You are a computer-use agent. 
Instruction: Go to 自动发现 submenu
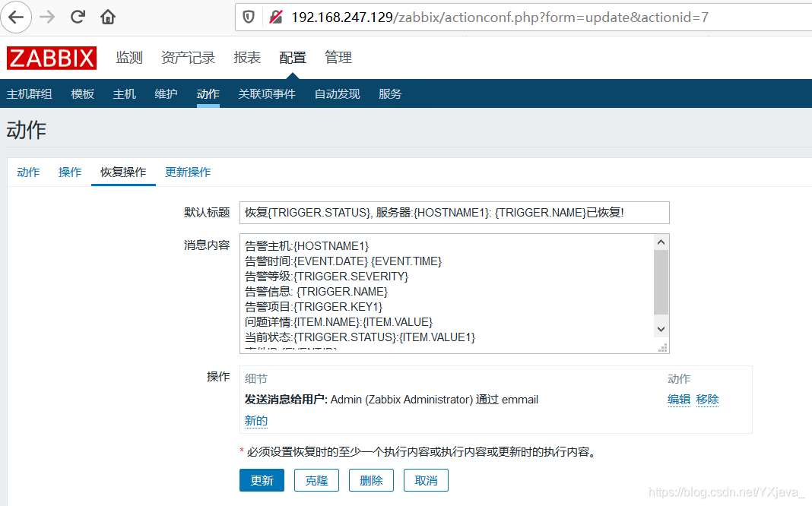click(337, 93)
